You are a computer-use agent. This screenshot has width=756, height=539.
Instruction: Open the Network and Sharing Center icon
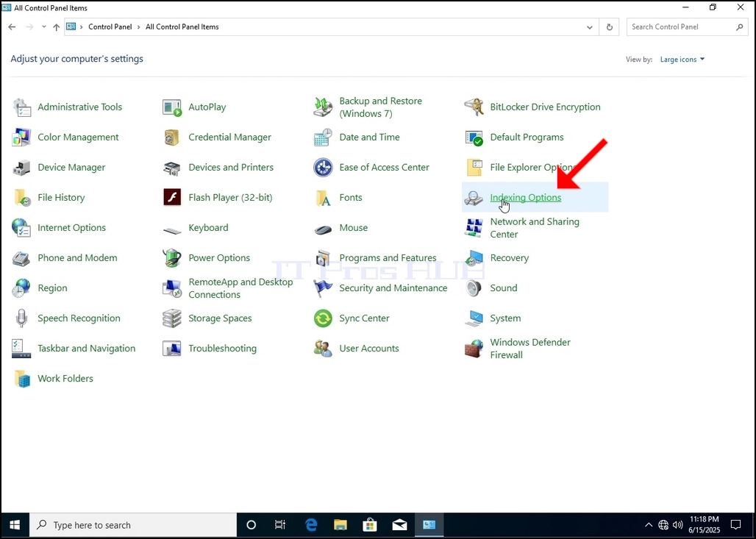pyautogui.click(x=474, y=228)
